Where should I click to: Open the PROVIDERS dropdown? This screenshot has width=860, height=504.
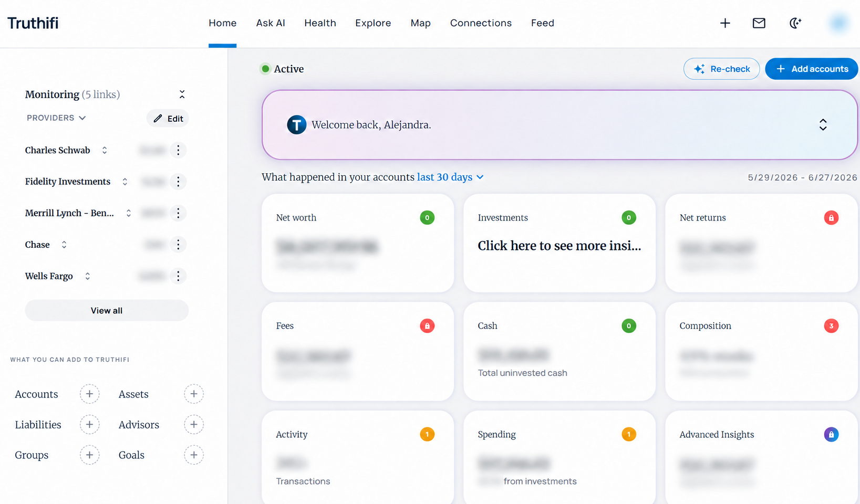coord(56,118)
